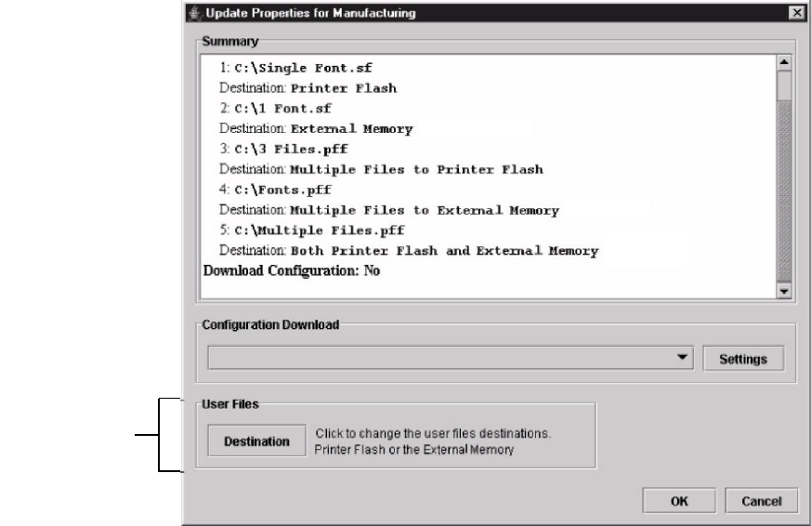Screen dimensions: 812x526
Task: Click the application icon in the title bar
Action: [x=195, y=13]
